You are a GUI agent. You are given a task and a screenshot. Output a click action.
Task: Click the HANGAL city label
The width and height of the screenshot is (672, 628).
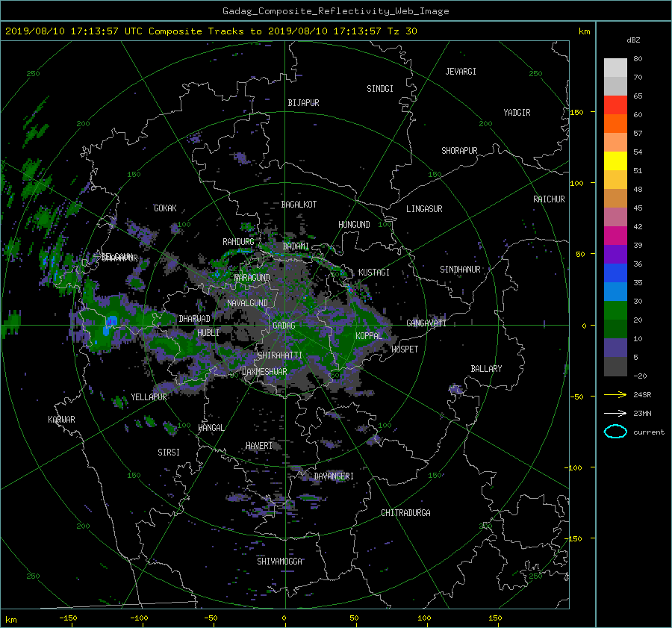tap(211, 428)
